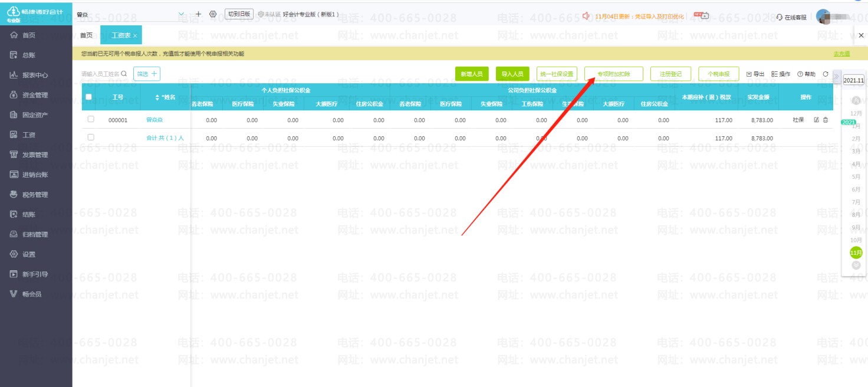Image resolution: width=868 pixels, height=387 pixels.
Task: Click the edit icon for employee 000001
Action: [x=817, y=120]
